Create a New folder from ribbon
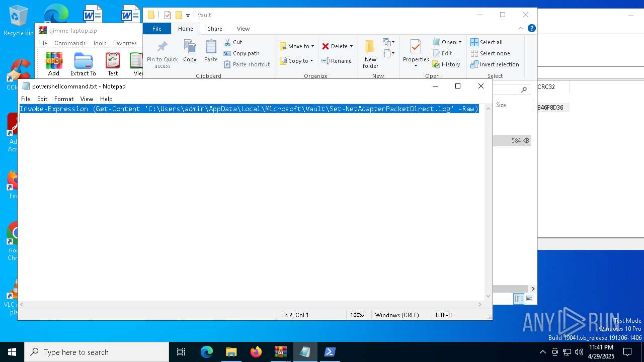Viewport: 644px width, 362px height. (x=370, y=54)
